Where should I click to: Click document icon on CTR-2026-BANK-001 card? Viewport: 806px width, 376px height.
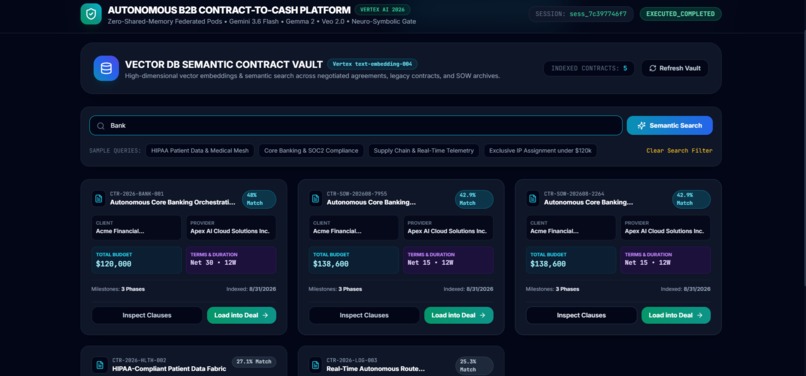(98, 199)
